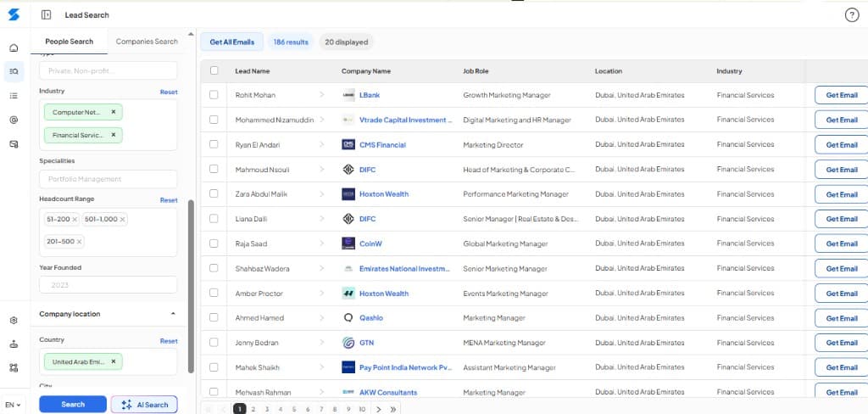Collapse the Company location section
868x414 pixels.
(173, 314)
